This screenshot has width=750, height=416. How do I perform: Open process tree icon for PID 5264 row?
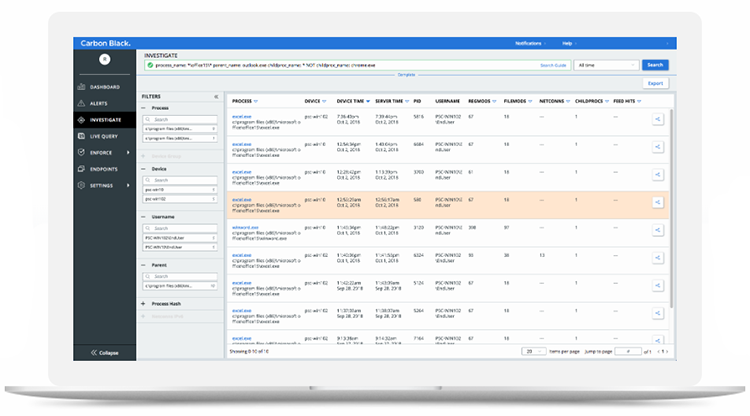658,313
